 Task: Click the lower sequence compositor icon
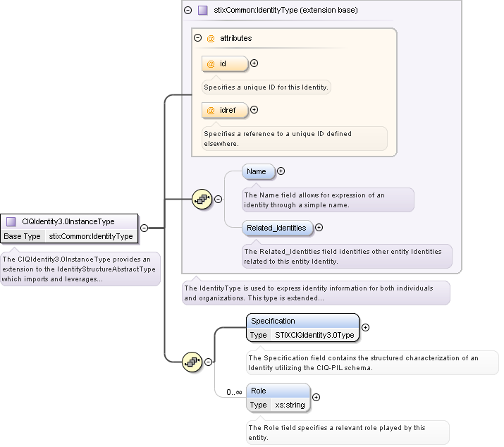point(192,362)
